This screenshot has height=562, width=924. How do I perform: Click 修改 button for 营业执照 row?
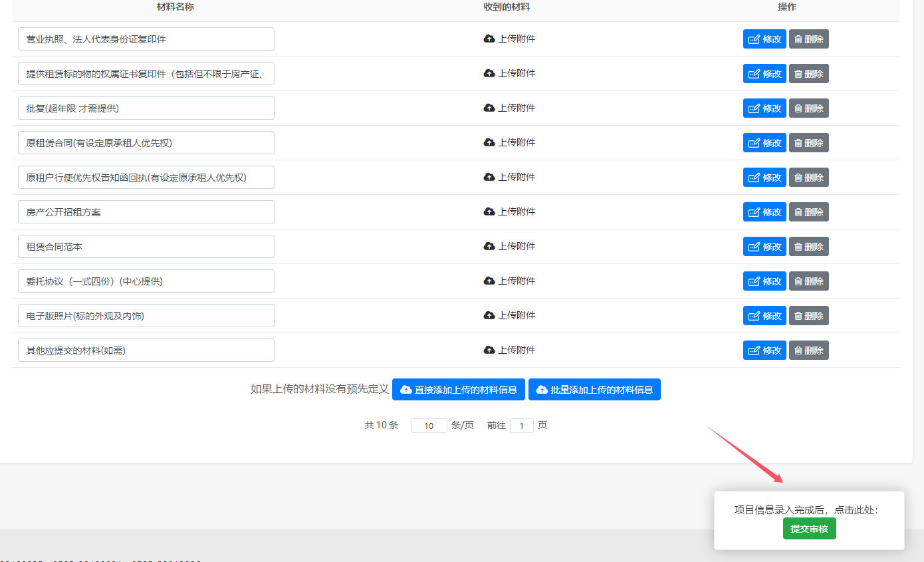[764, 39]
